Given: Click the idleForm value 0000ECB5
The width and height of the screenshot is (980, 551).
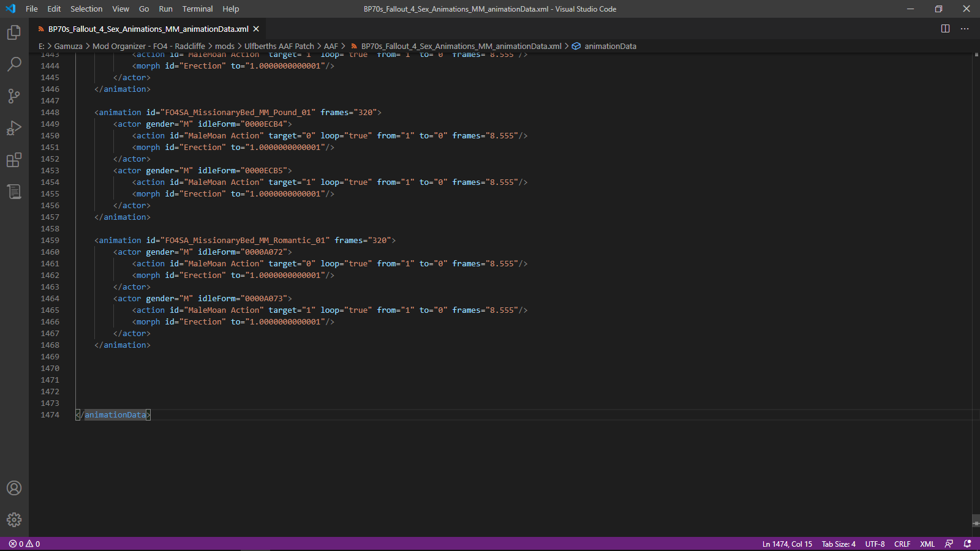Looking at the screenshot, I should pos(264,170).
